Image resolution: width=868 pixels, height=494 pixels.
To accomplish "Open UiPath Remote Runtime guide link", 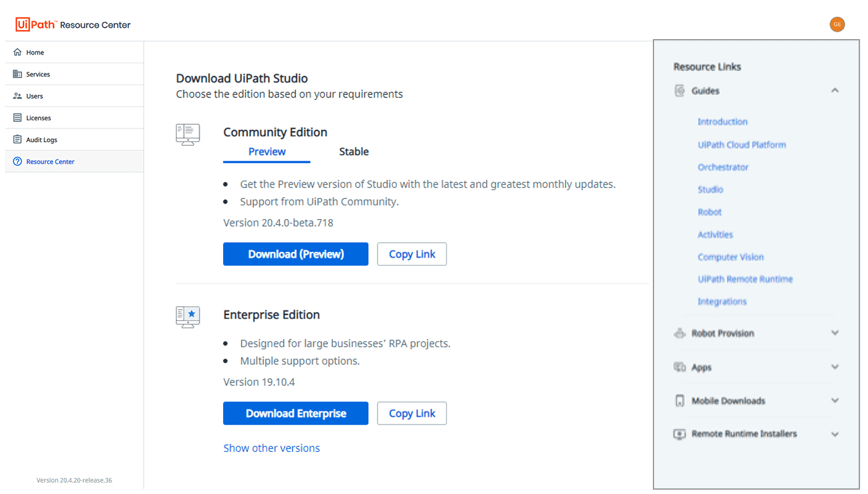I will (745, 279).
